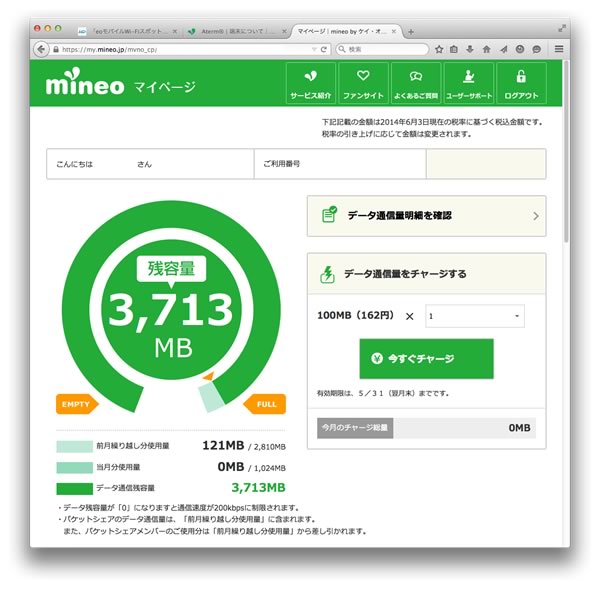Click the 今月のチャージ総量 label
This screenshot has height=589, width=600.
(x=355, y=428)
